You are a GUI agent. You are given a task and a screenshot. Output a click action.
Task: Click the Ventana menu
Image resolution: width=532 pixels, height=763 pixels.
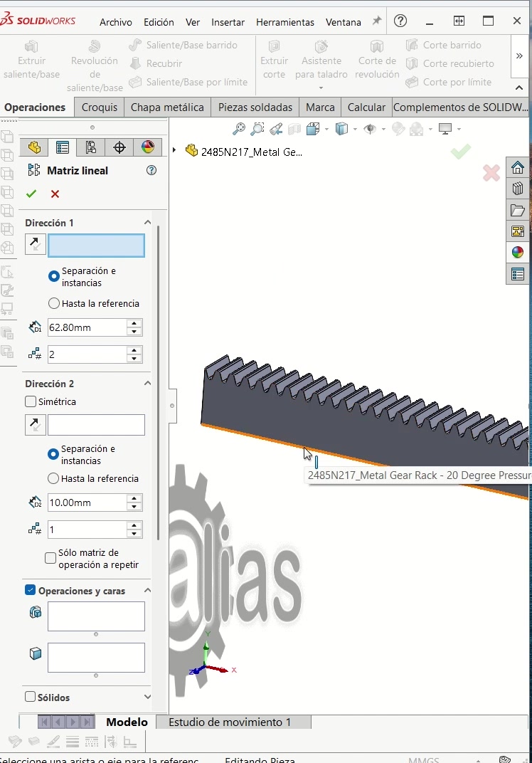tap(344, 22)
